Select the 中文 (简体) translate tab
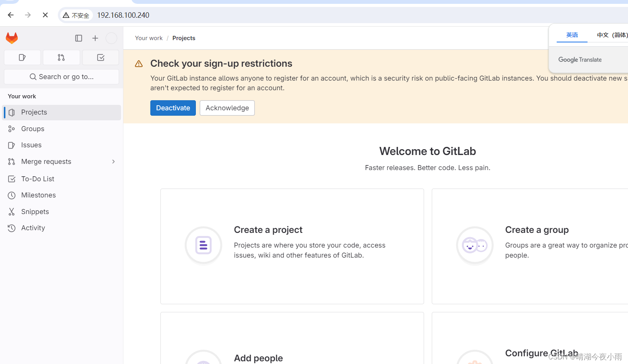 612,35
